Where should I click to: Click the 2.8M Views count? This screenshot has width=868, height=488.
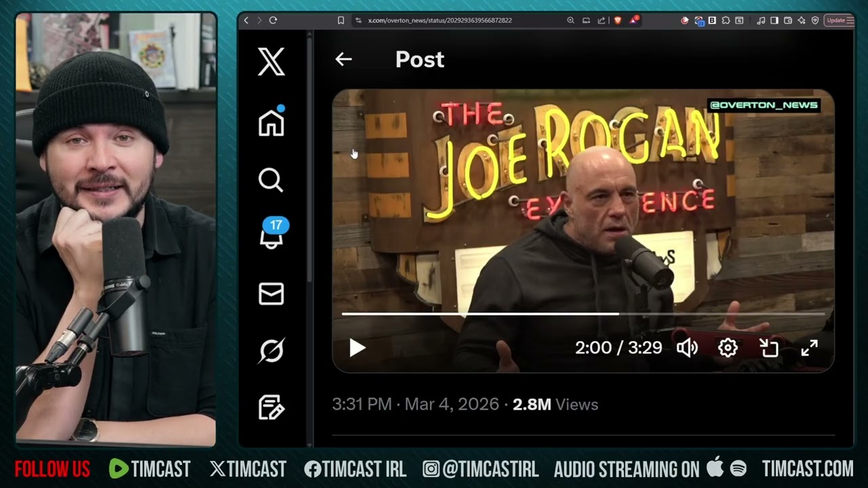(x=555, y=405)
